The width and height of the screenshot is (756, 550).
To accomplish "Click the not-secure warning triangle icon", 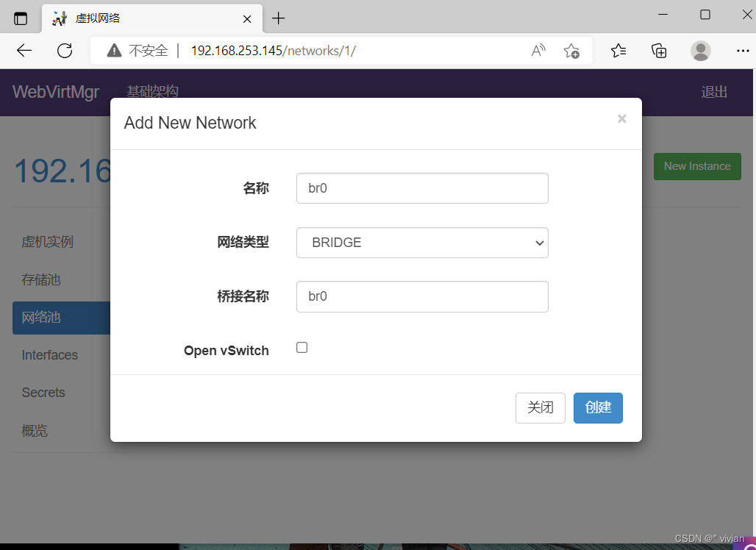I will [114, 50].
